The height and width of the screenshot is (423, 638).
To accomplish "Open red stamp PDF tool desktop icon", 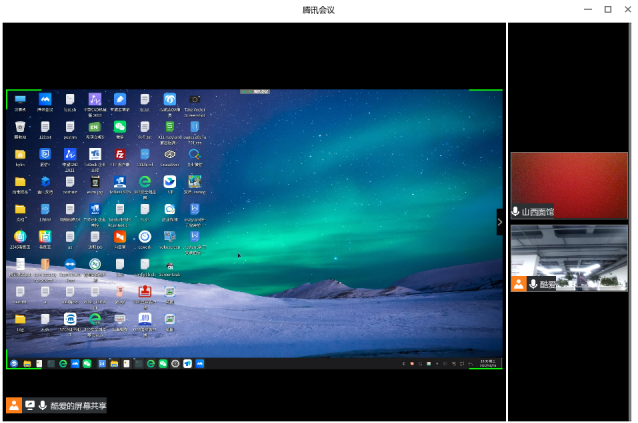I will (144, 292).
